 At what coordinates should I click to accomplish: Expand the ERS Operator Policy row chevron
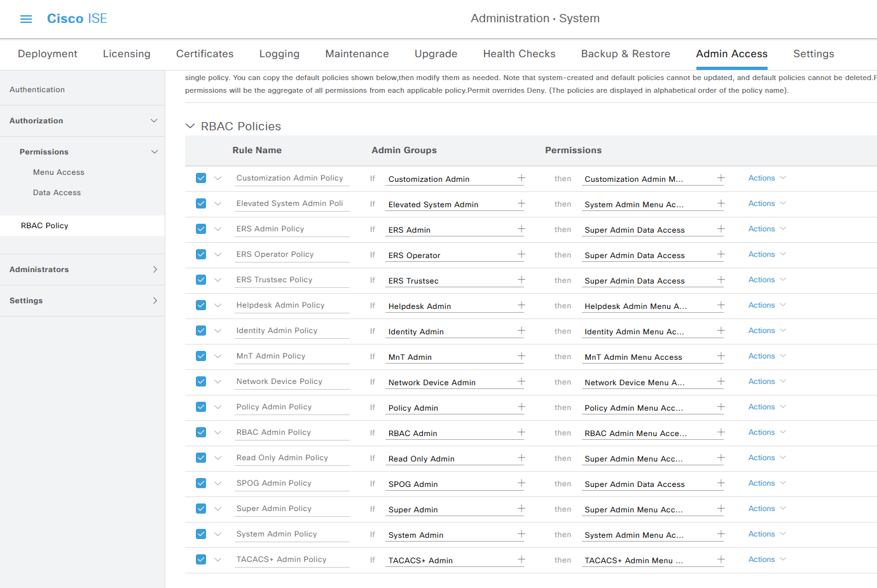click(218, 254)
